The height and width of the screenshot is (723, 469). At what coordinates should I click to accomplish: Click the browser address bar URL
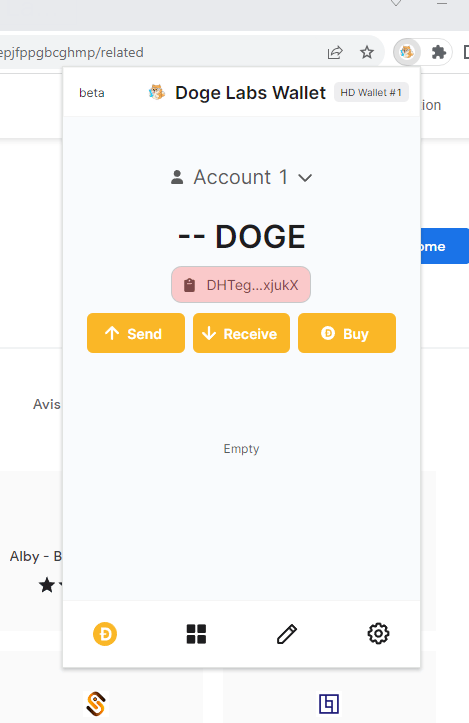pos(72,53)
